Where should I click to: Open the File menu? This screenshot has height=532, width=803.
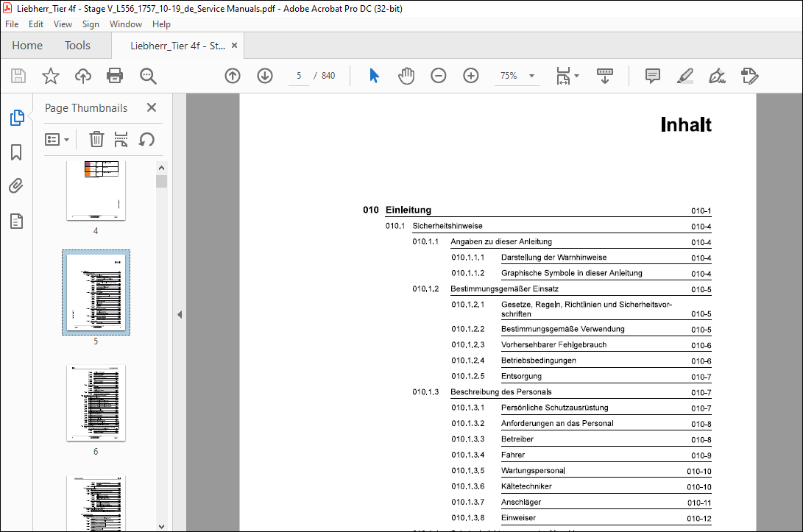tap(12, 24)
